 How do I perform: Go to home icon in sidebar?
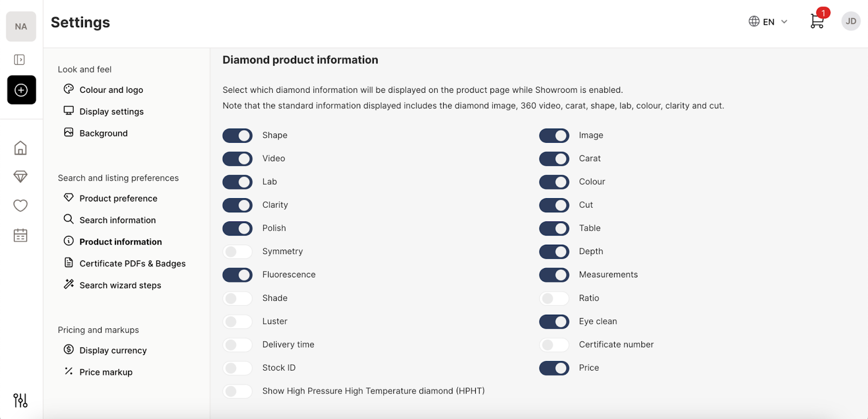(x=21, y=148)
